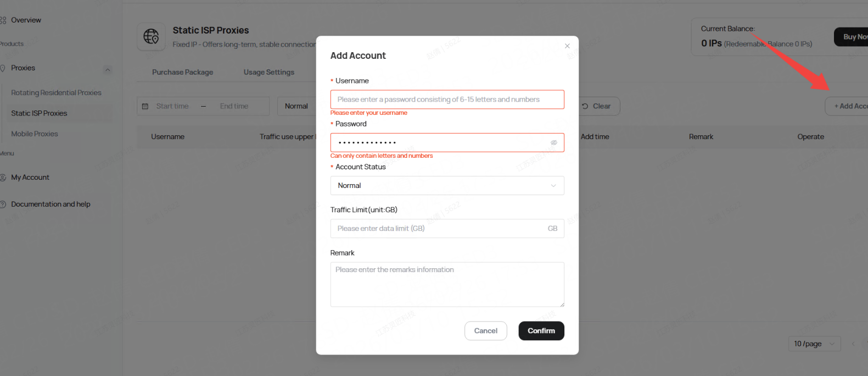Viewport: 868px width, 376px height.
Task: Click the Remark text area
Action: point(447,285)
